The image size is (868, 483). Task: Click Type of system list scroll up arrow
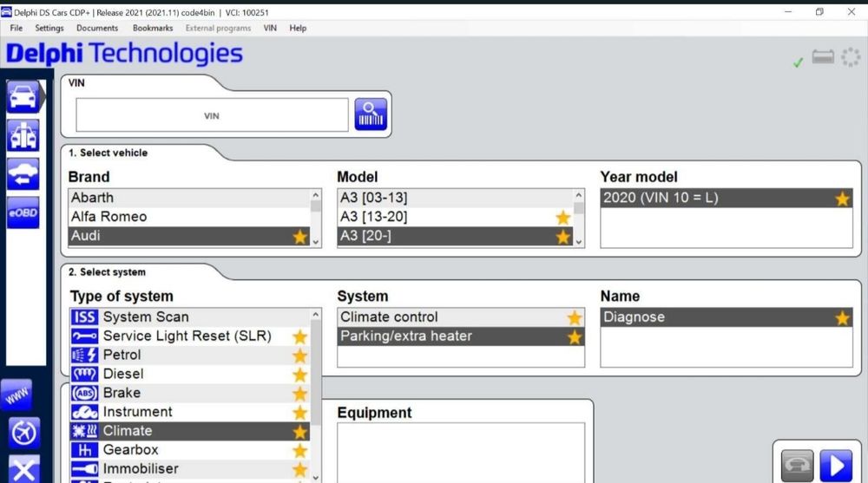click(x=316, y=314)
